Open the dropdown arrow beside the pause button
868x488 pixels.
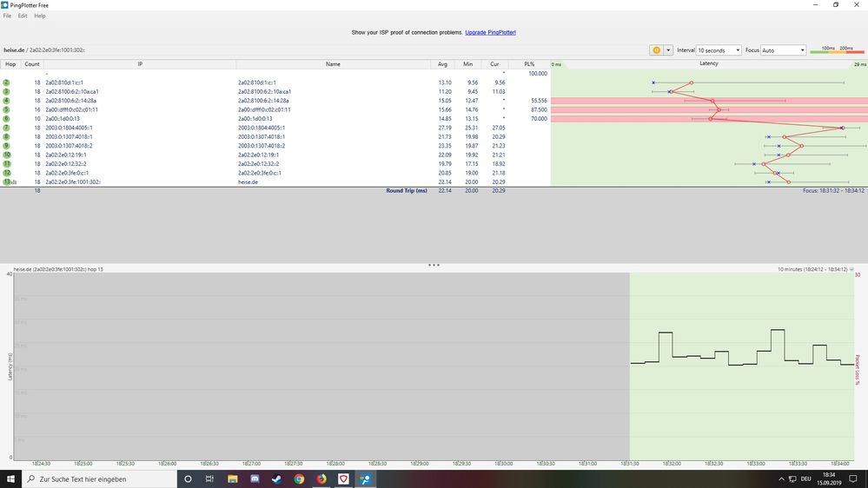click(668, 50)
